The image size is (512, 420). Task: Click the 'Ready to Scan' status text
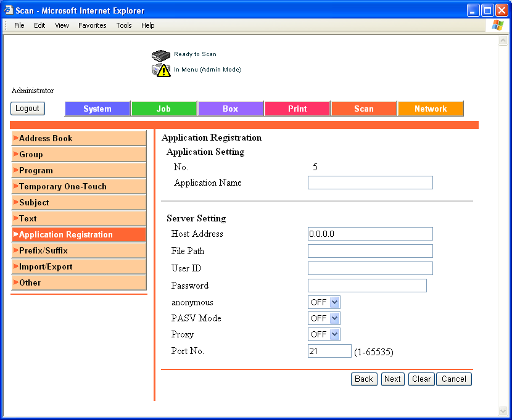[x=195, y=54]
